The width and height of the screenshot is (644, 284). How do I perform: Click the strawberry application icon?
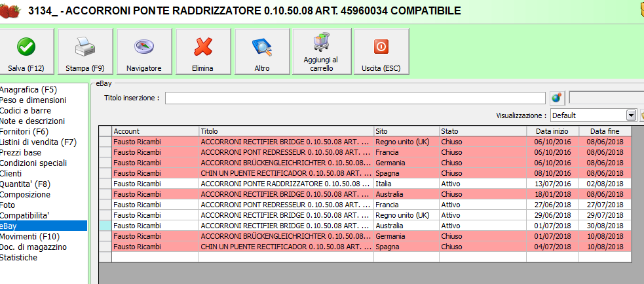point(10,10)
